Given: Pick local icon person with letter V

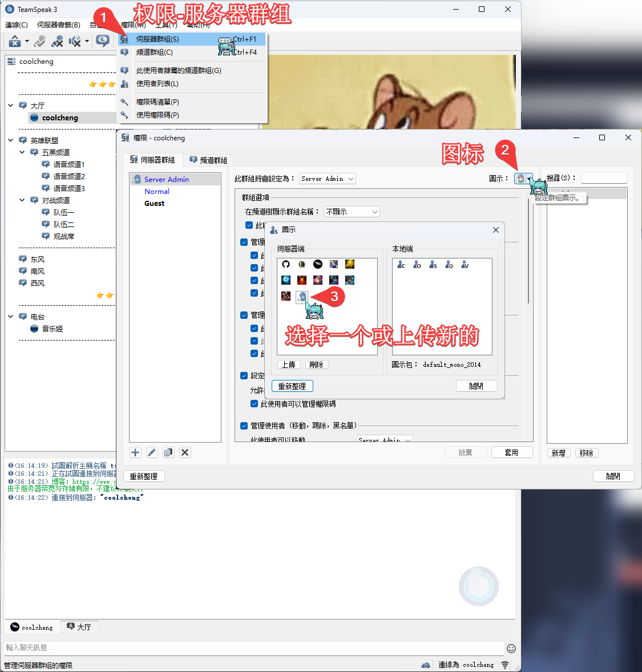Looking at the screenshot, I should click(465, 265).
